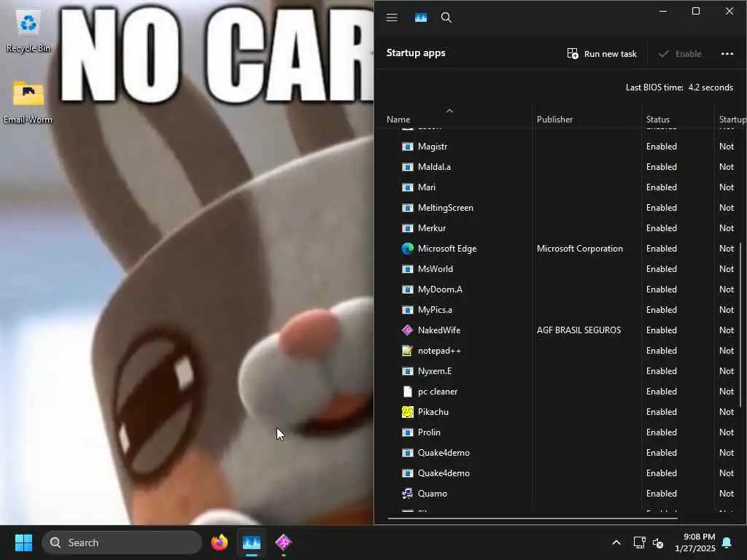
Task: Open the notification bell icon
Action: tap(727, 542)
